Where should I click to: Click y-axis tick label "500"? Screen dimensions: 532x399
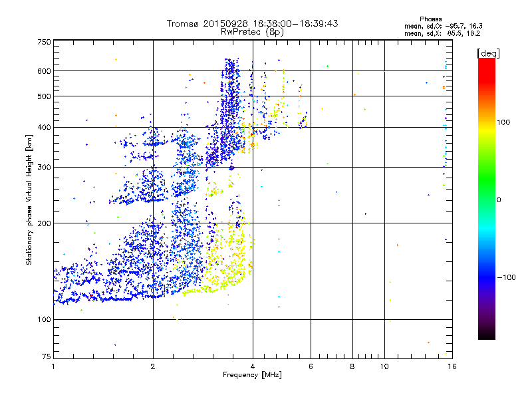click(44, 96)
